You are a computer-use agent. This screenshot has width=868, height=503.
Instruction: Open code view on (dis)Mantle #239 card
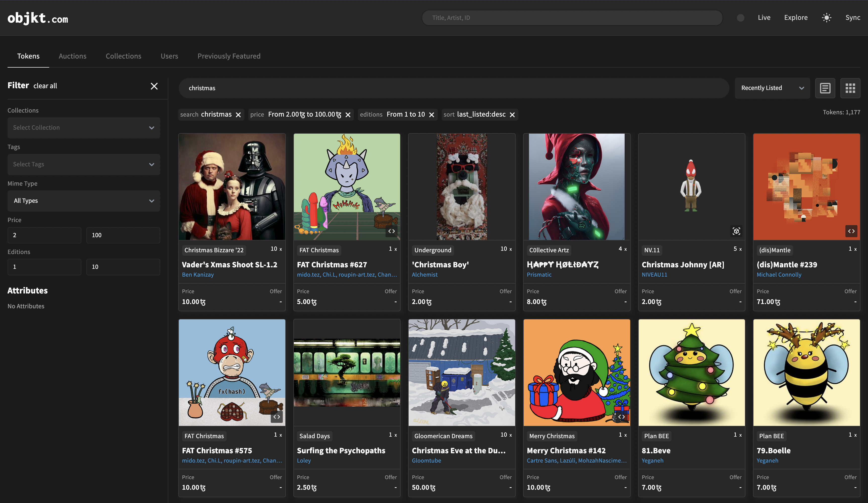coord(851,231)
